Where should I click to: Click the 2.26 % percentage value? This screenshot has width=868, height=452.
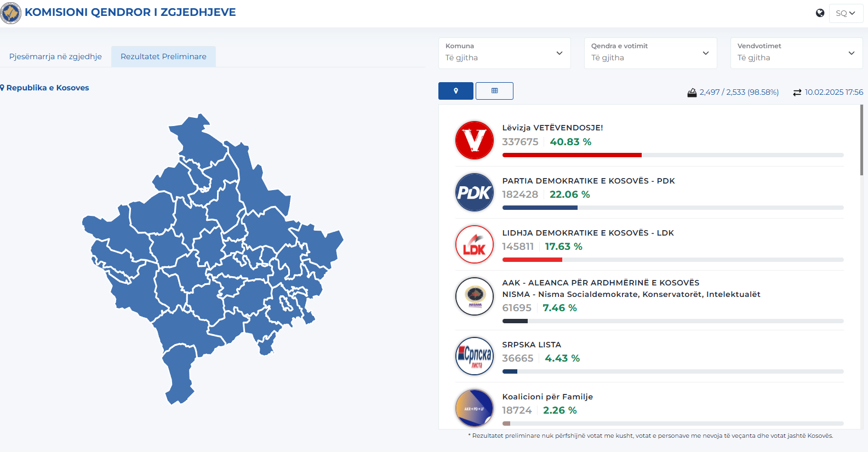(559, 410)
